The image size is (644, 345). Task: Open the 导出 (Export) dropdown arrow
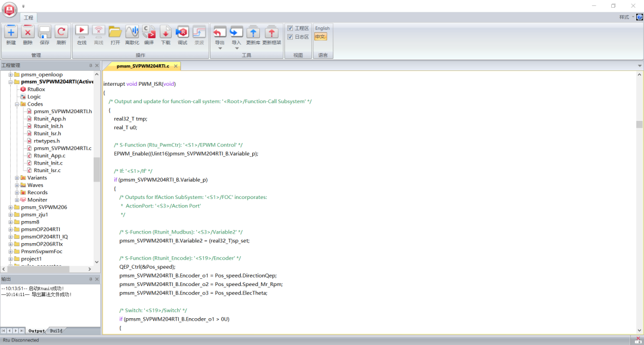pos(219,48)
